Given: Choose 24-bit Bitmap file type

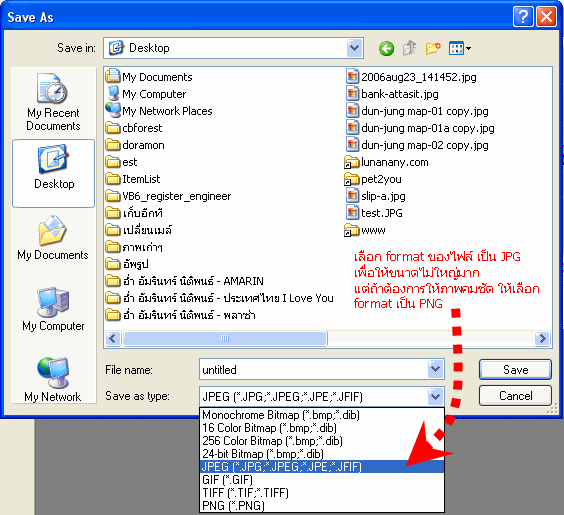Looking at the screenshot, I should pos(322,454).
